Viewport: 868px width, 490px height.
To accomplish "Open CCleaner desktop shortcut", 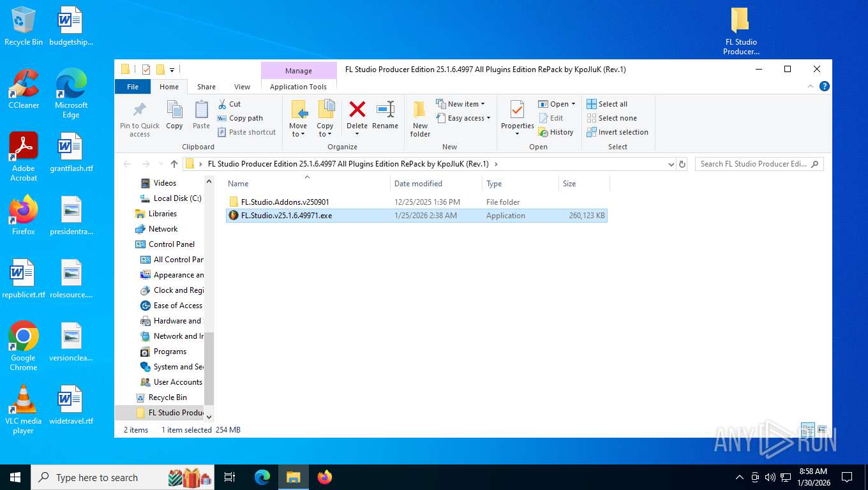I will click(x=24, y=89).
